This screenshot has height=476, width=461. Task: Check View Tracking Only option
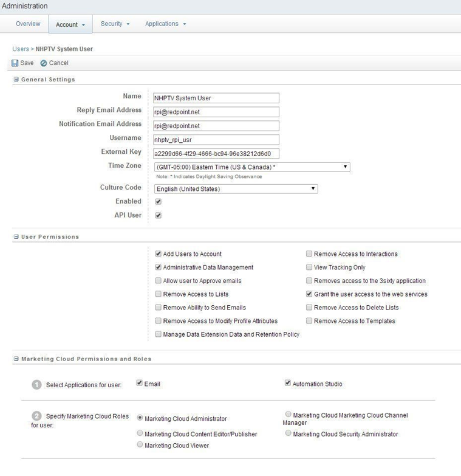pos(309,267)
